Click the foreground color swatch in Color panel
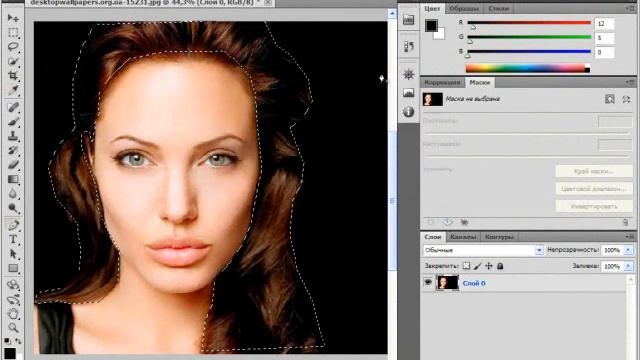 pos(431,25)
